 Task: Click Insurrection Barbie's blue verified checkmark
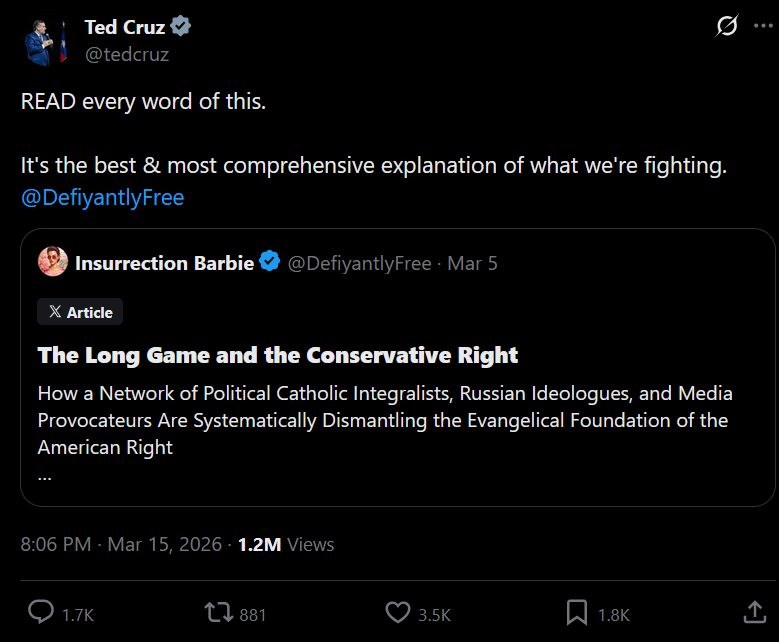[x=270, y=263]
